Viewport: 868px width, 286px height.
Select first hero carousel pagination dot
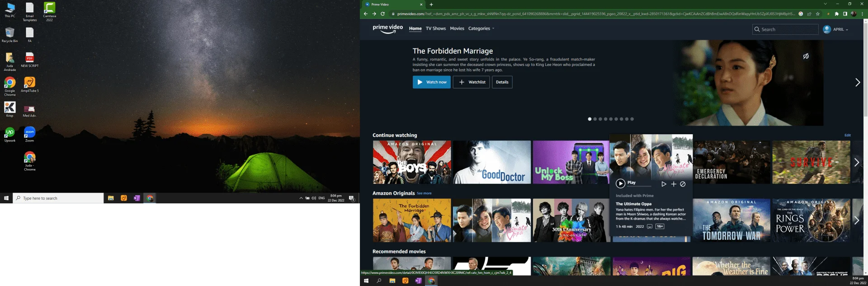[x=590, y=119]
